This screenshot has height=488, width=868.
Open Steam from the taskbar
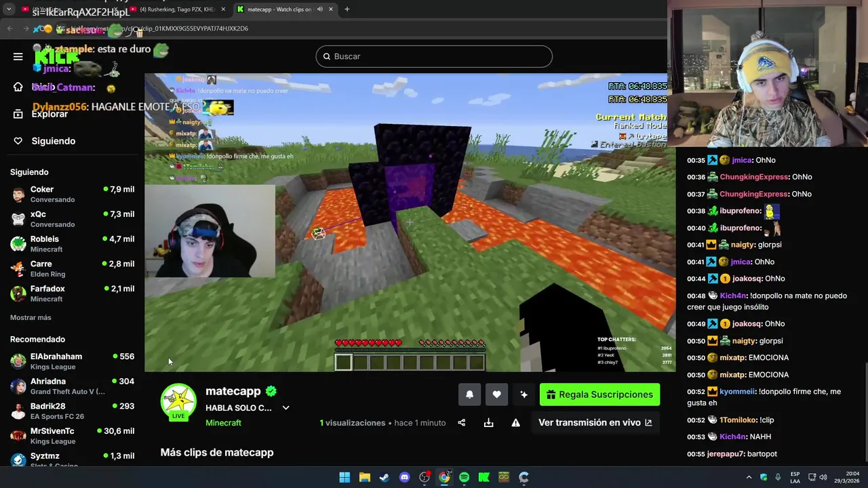coord(384,477)
